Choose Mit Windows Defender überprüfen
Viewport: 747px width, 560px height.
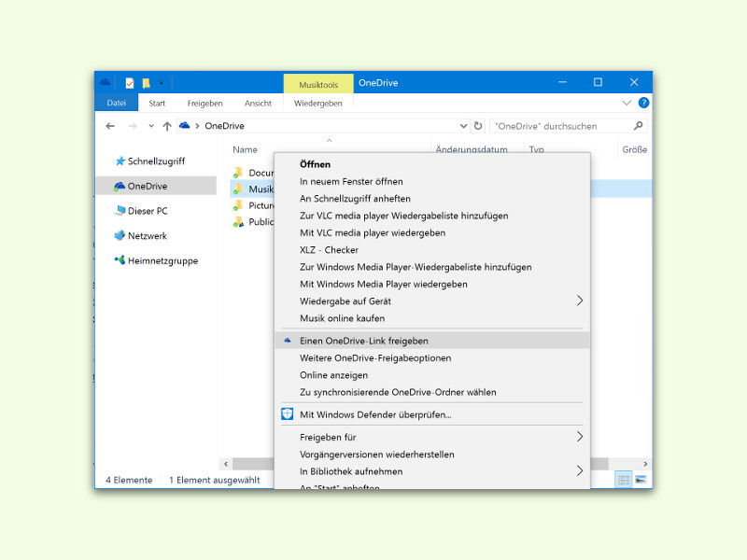click(x=432, y=414)
